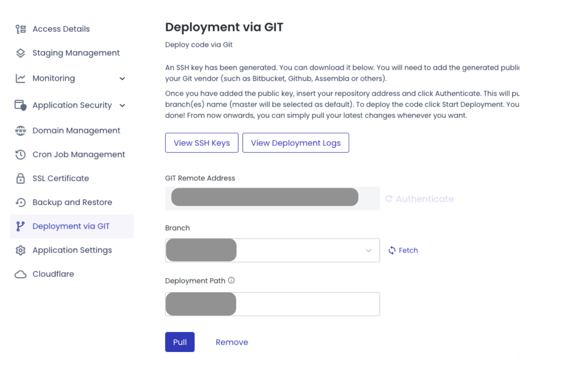Click the Application Security shield icon
The width and height of the screenshot is (567, 392).
(21, 105)
